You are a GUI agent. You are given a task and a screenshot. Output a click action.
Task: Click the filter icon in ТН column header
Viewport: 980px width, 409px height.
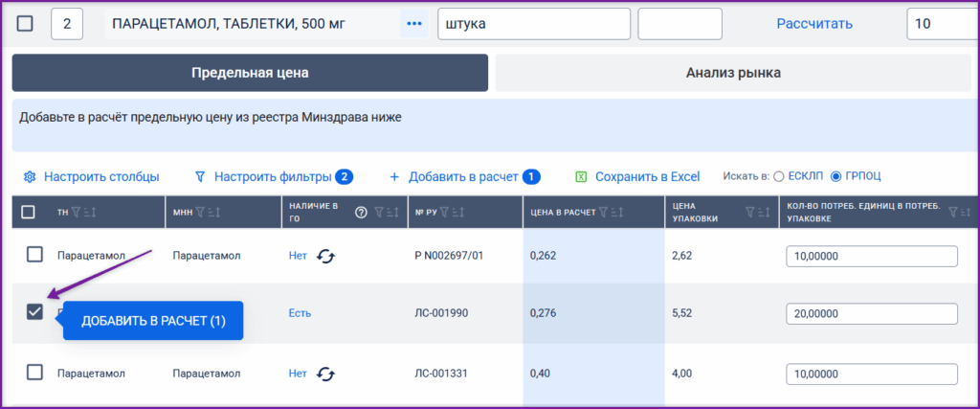pyautogui.click(x=75, y=213)
